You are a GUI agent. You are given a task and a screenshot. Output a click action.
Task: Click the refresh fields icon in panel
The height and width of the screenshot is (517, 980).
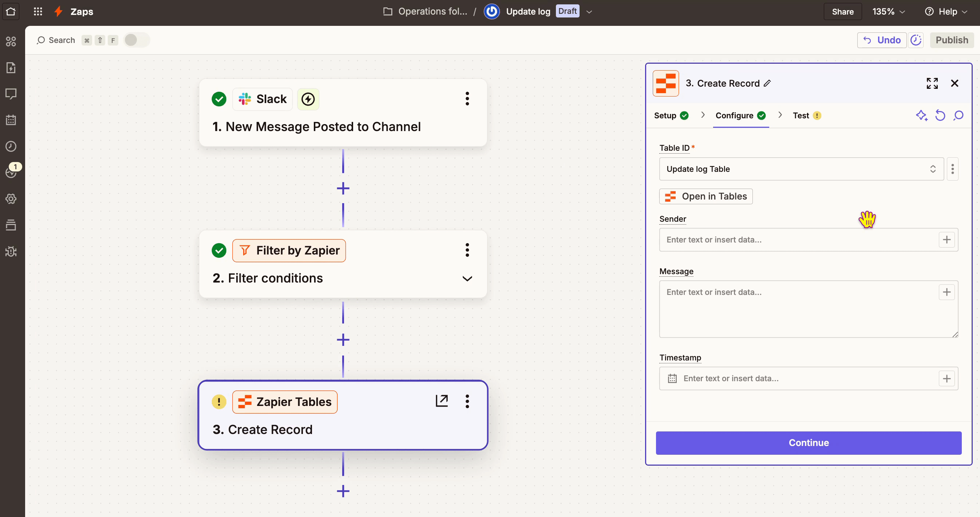point(940,115)
